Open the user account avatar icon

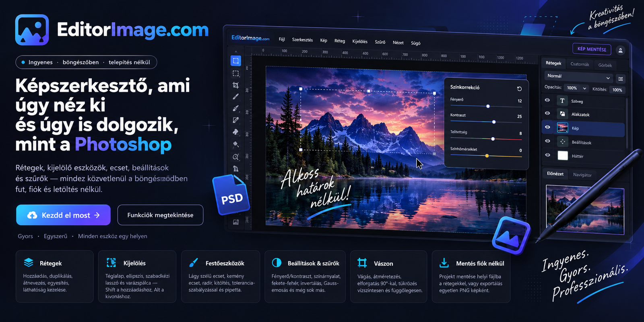point(620,50)
